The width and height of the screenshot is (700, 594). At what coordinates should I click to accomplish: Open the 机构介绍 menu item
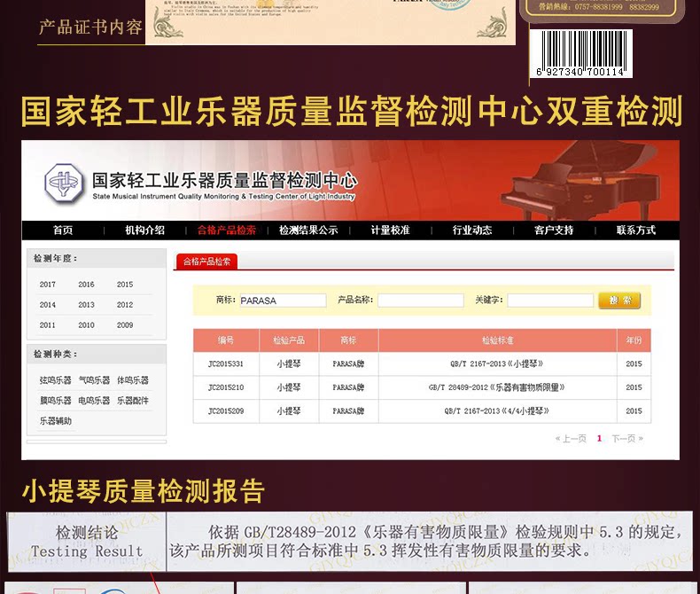[144, 230]
